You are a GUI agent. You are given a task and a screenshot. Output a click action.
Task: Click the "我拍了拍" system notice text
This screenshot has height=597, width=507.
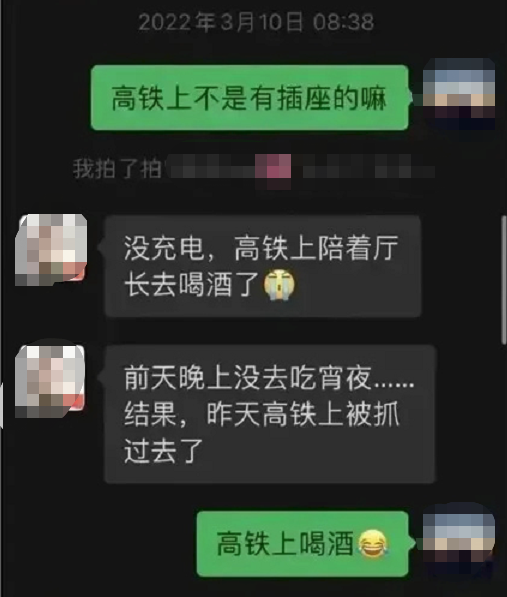coord(117,168)
